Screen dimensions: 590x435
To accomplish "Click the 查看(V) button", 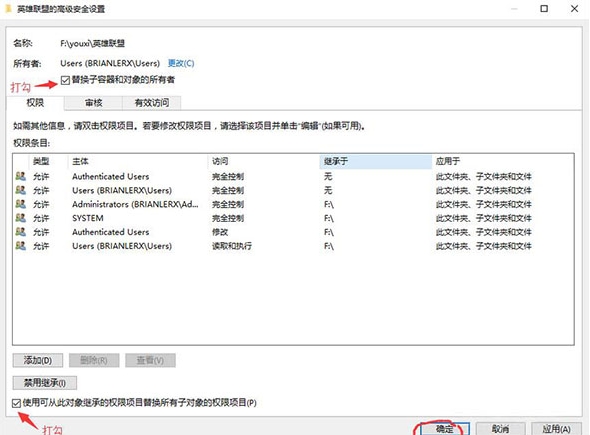I will [150, 360].
